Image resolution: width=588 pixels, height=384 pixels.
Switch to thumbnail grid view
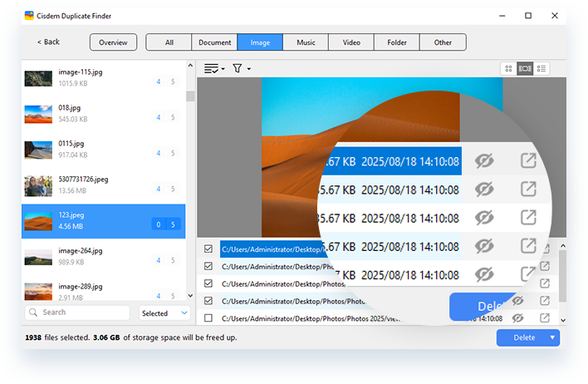508,69
